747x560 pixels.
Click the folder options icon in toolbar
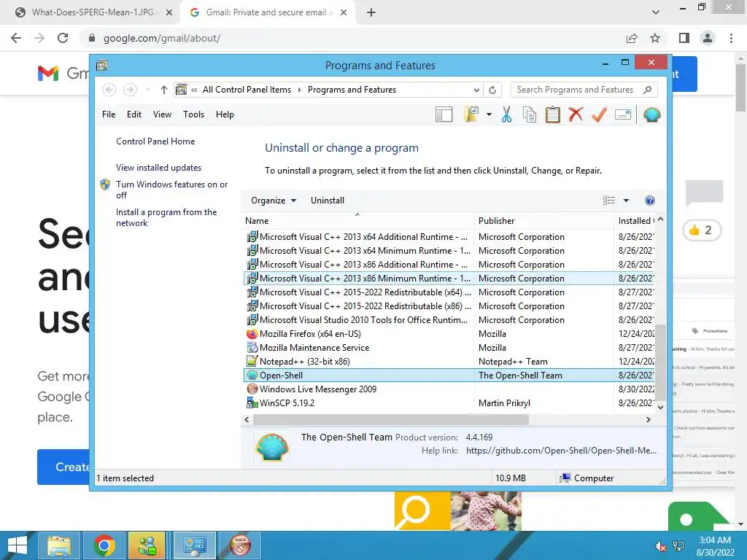point(471,114)
